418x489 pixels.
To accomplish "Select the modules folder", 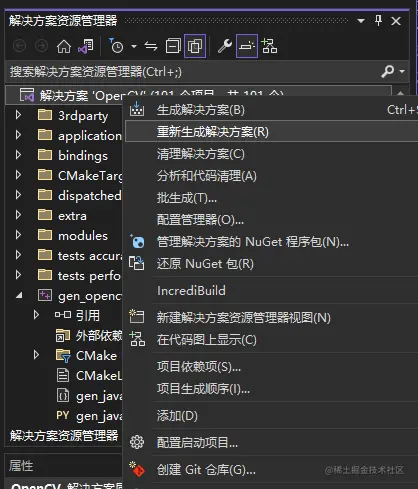I will [83, 236].
